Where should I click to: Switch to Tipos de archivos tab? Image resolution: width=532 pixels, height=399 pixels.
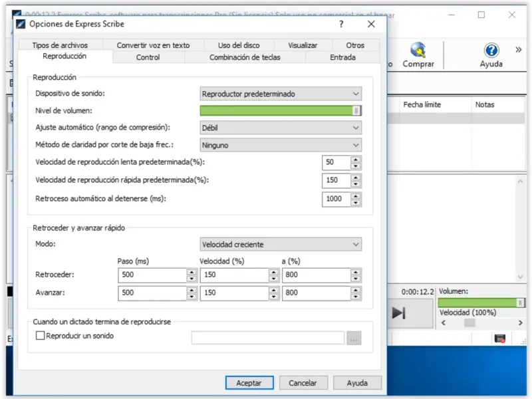point(60,45)
